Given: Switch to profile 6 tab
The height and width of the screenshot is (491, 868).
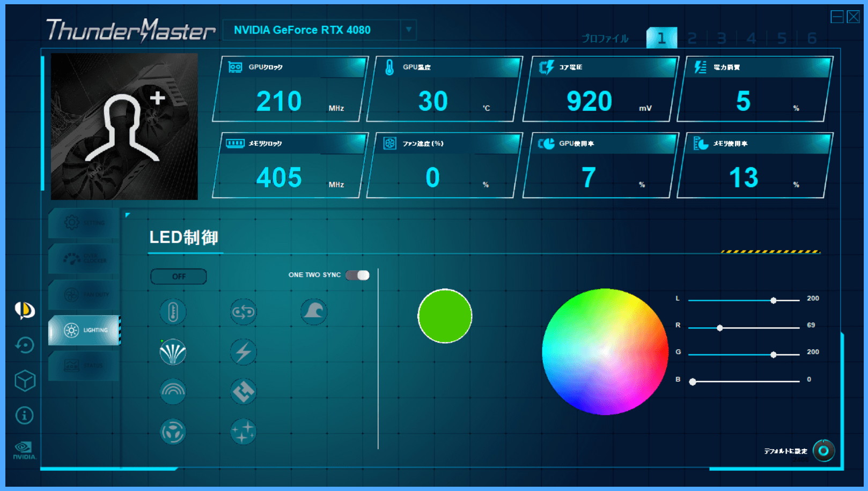Looking at the screenshot, I should [812, 38].
